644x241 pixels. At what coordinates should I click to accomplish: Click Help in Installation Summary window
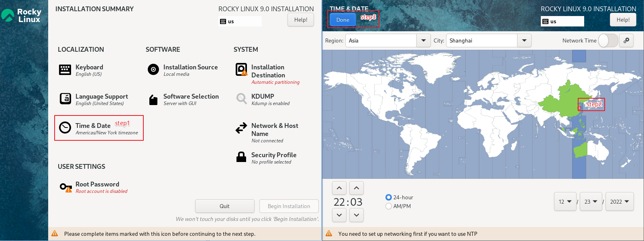(x=301, y=20)
